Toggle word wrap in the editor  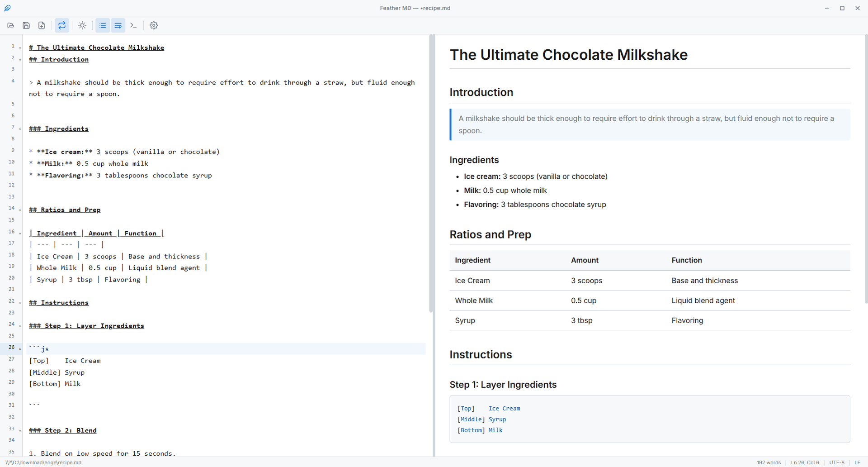click(118, 25)
